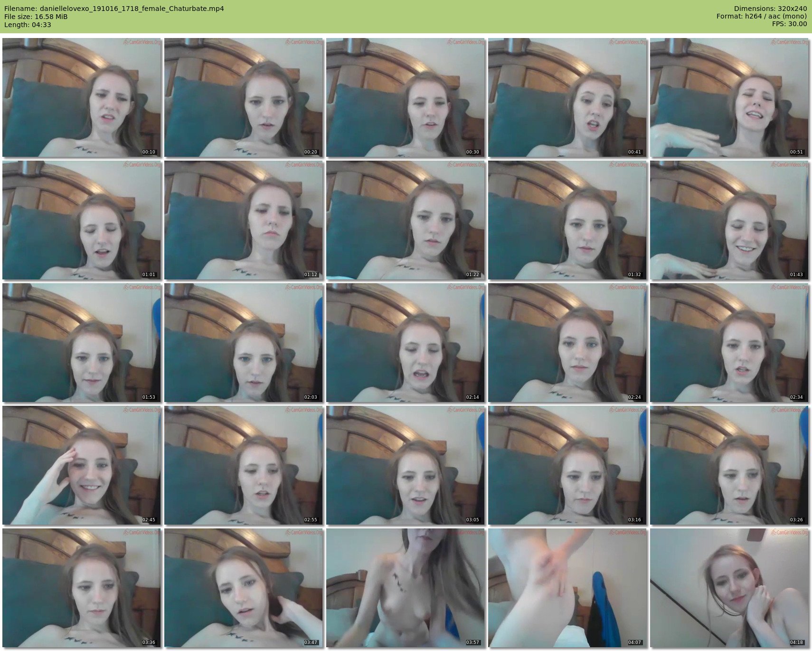Click the thumbnail timestamped 03:26
Image resolution: width=812 pixels, height=651 pixels.
click(x=729, y=465)
